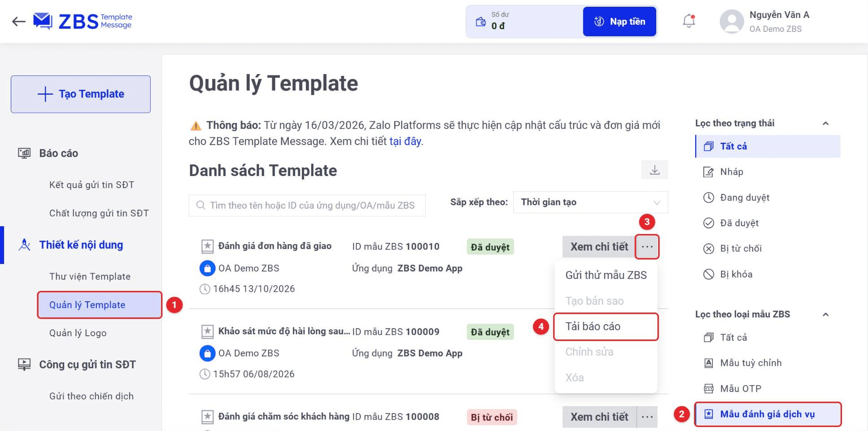The image size is (868, 431).
Task: Open the three-dot menu for template 100008
Action: click(x=647, y=417)
